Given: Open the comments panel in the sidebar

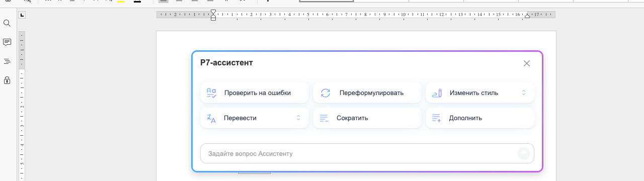Looking at the screenshot, I should (x=7, y=42).
